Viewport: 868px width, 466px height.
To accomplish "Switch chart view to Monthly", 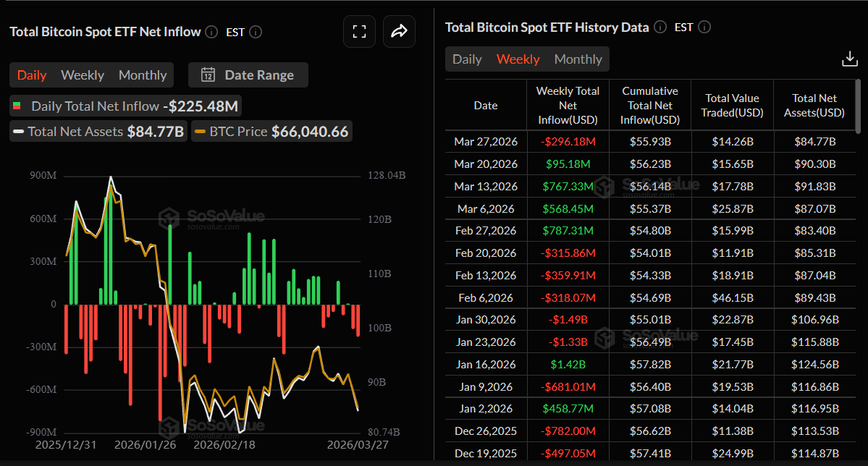I will (x=142, y=75).
